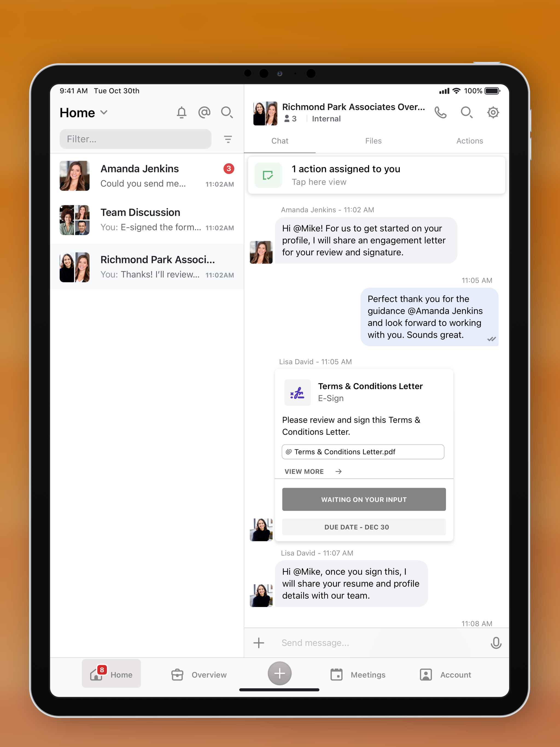Tap the "Perfect thank you" message bubble
560x747 pixels.
pyautogui.click(x=429, y=317)
